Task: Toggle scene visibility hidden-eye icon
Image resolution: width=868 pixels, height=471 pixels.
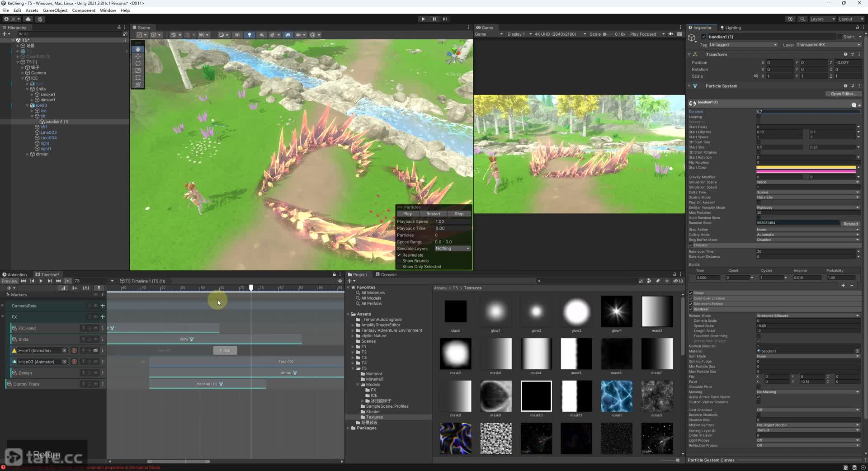Action: [x=288, y=35]
